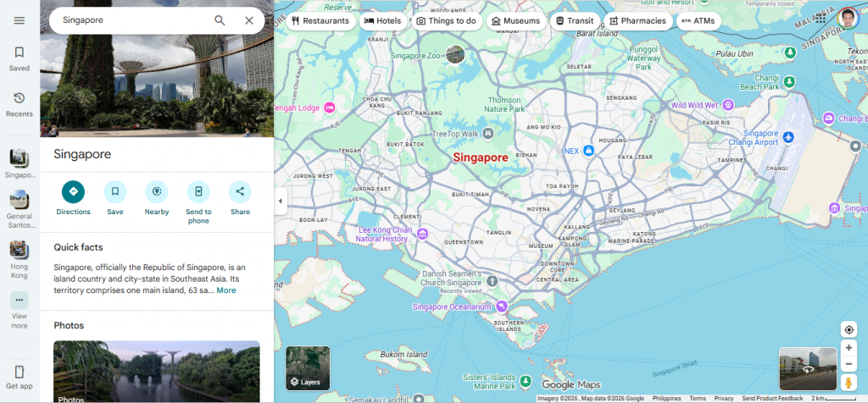
Task: Collapse the side panel with arrow
Action: click(281, 201)
